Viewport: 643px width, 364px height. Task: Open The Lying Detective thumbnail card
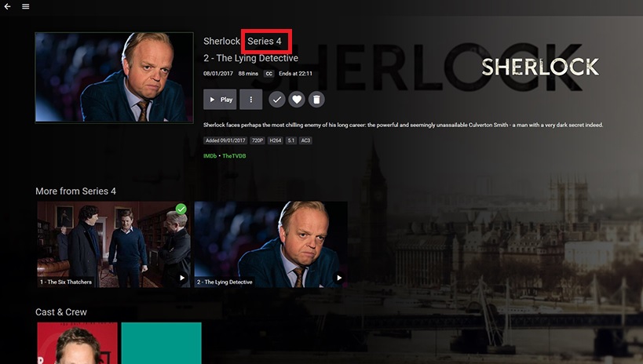[271, 244]
